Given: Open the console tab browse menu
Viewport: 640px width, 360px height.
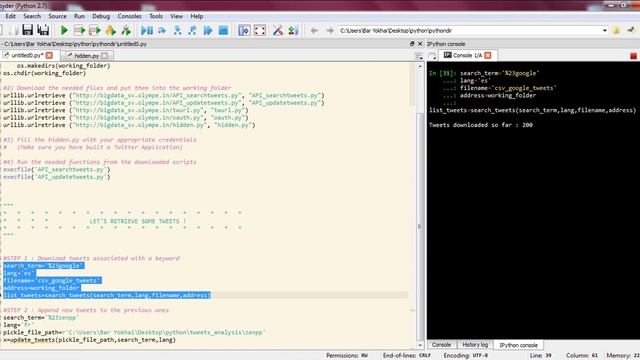Looking at the screenshot, I should point(432,56).
